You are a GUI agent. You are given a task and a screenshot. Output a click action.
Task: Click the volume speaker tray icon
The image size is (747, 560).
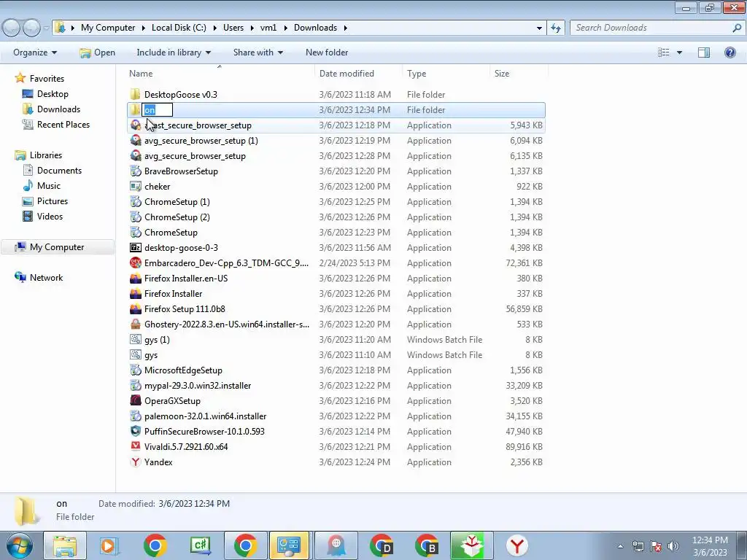coord(673,546)
